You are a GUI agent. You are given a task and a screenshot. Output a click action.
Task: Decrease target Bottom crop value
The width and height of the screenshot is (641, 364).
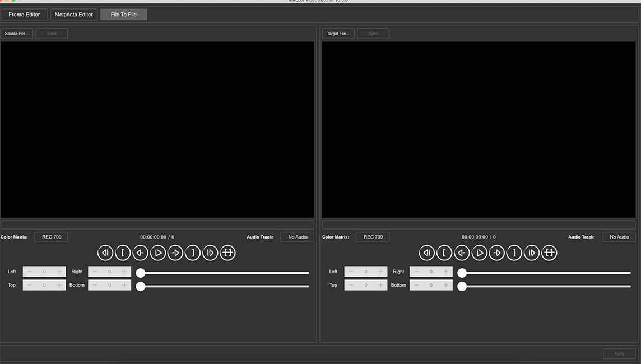tap(416, 285)
